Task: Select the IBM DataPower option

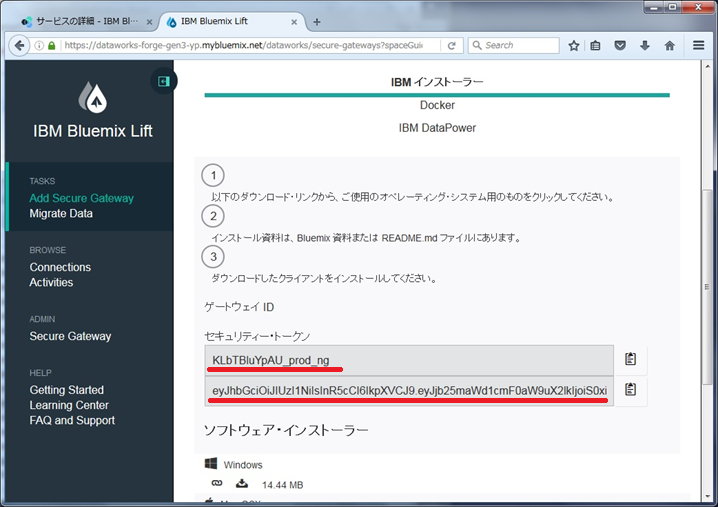Action: point(437,128)
